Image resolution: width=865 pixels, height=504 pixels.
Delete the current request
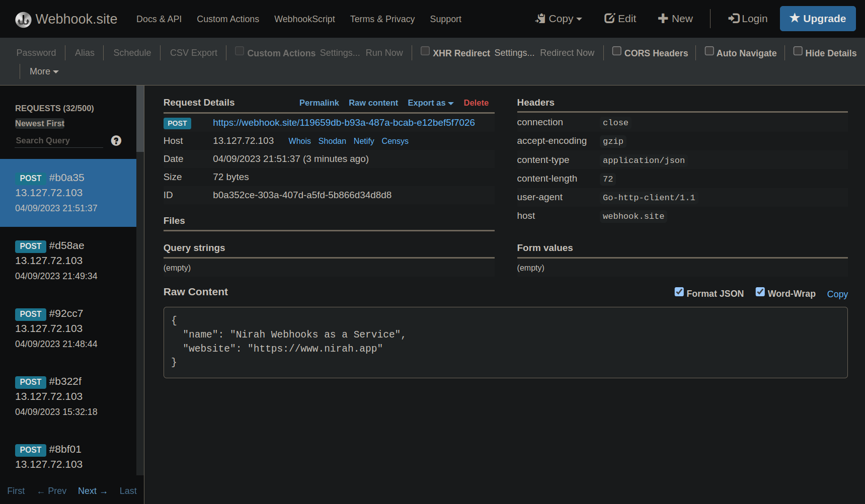[x=476, y=103]
